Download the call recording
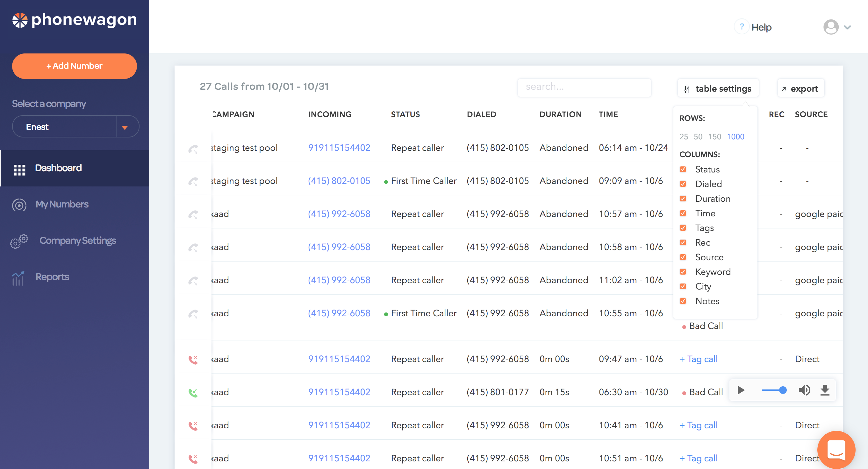The height and width of the screenshot is (469, 868). tap(825, 390)
